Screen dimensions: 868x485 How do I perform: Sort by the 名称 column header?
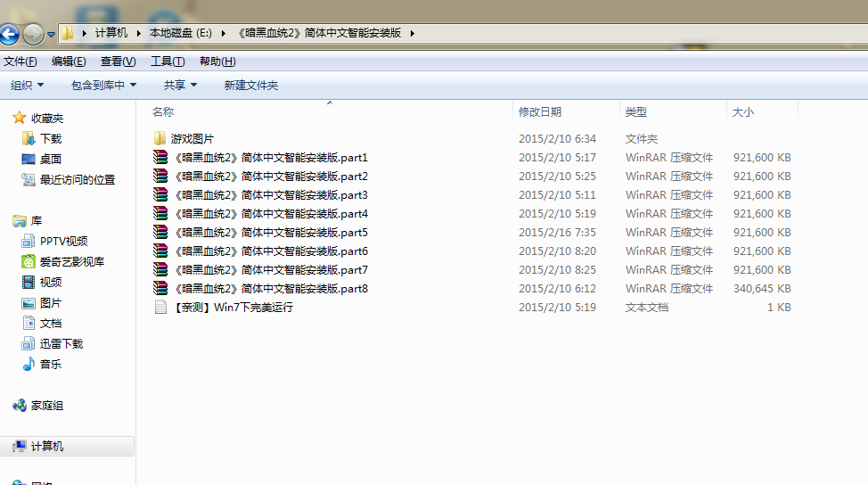pyautogui.click(x=163, y=111)
